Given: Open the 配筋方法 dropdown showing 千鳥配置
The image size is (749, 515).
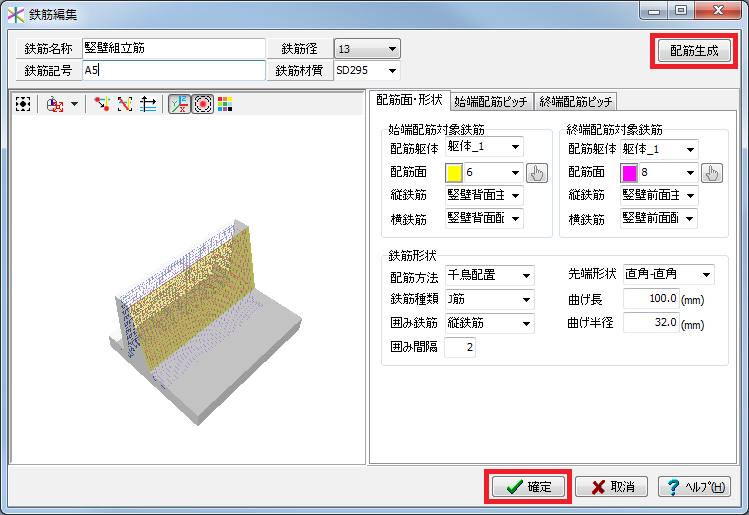Looking at the screenshot, I should pos(490,275).
